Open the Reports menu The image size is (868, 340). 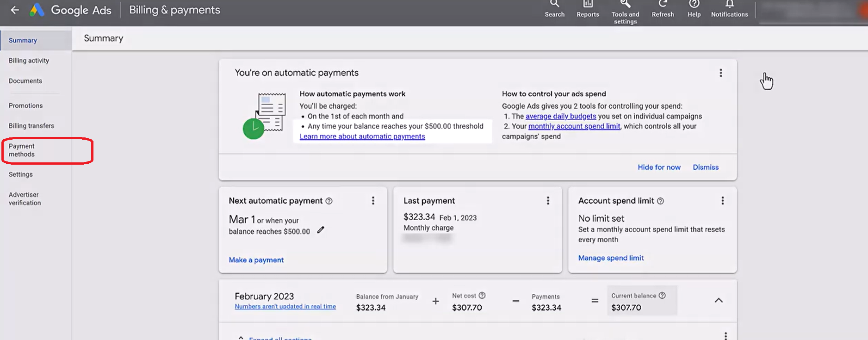588,9
